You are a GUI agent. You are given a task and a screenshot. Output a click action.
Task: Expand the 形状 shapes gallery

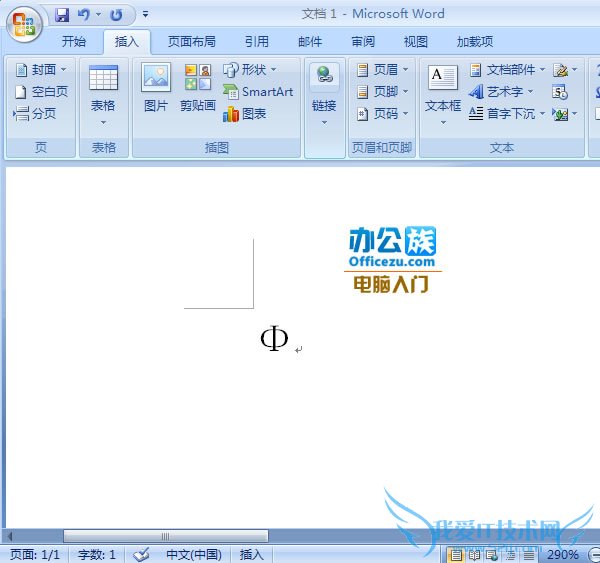point(250,70)
